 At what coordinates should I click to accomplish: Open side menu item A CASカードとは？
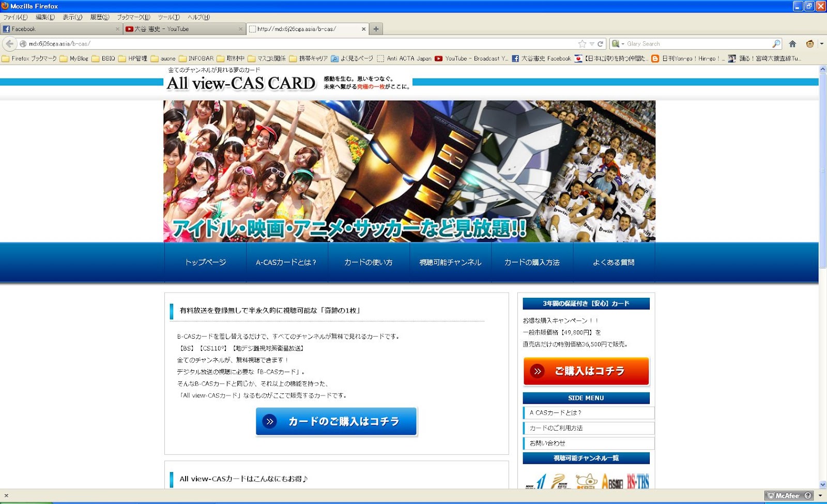pos(588,413)
